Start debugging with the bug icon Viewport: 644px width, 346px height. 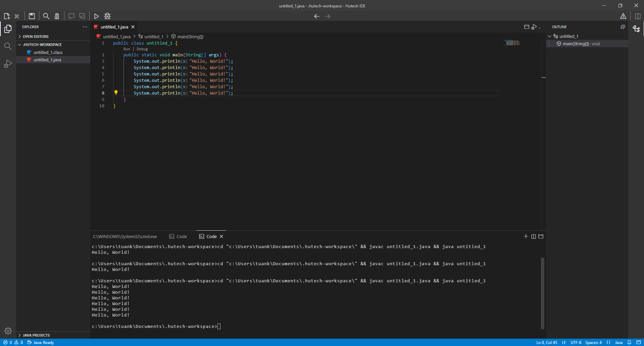coord(107,16)
